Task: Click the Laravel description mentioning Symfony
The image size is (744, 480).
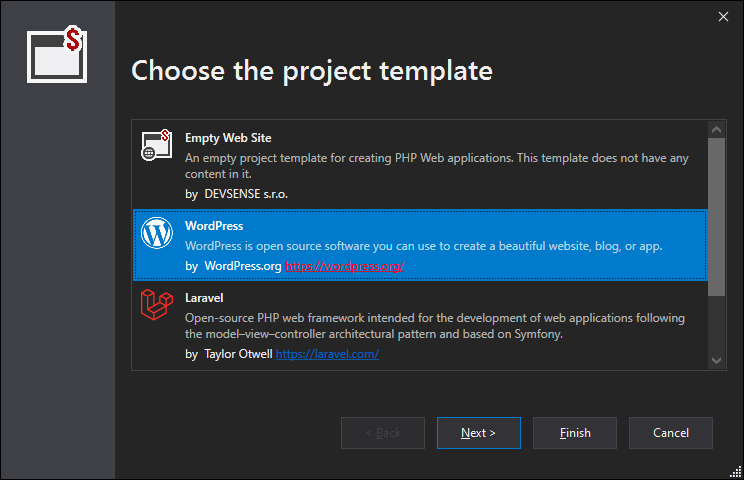Action: tap(435, 326)
